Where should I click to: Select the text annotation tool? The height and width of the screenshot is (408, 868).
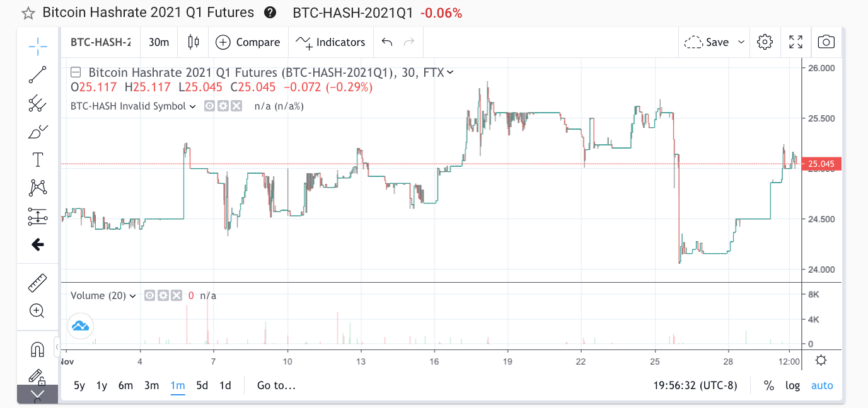[38, 159]
